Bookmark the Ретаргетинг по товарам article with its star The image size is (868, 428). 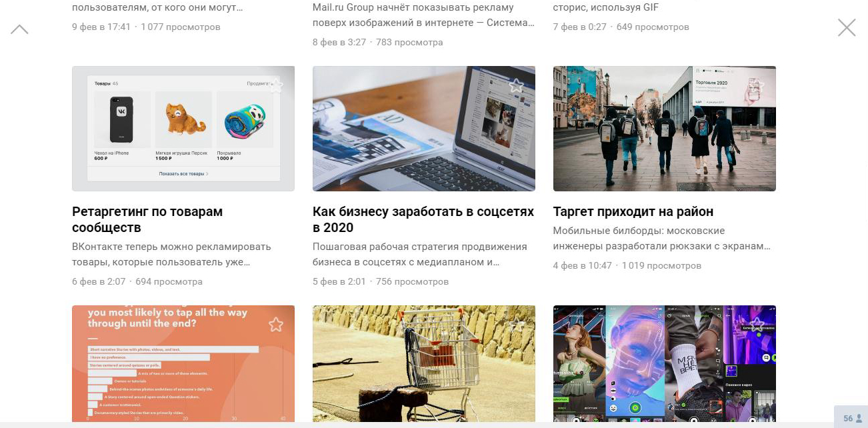(x=276, y=85)
